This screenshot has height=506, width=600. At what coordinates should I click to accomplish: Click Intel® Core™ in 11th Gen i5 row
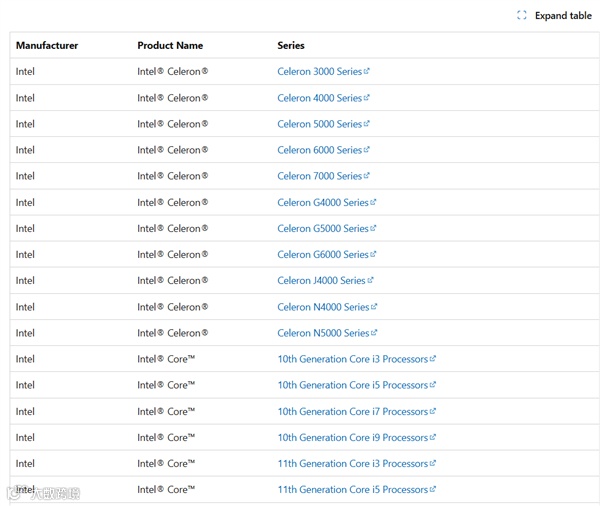click(x=166, y=490)
